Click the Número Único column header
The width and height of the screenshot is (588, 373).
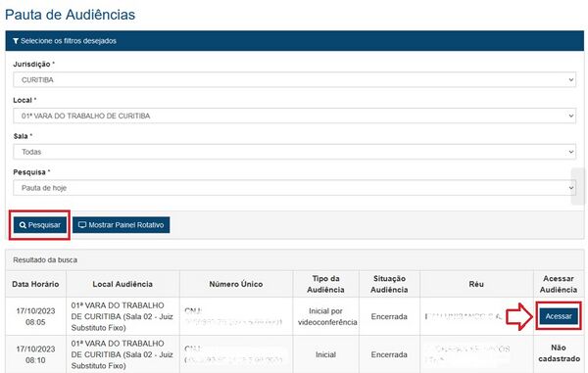(236, 284)
